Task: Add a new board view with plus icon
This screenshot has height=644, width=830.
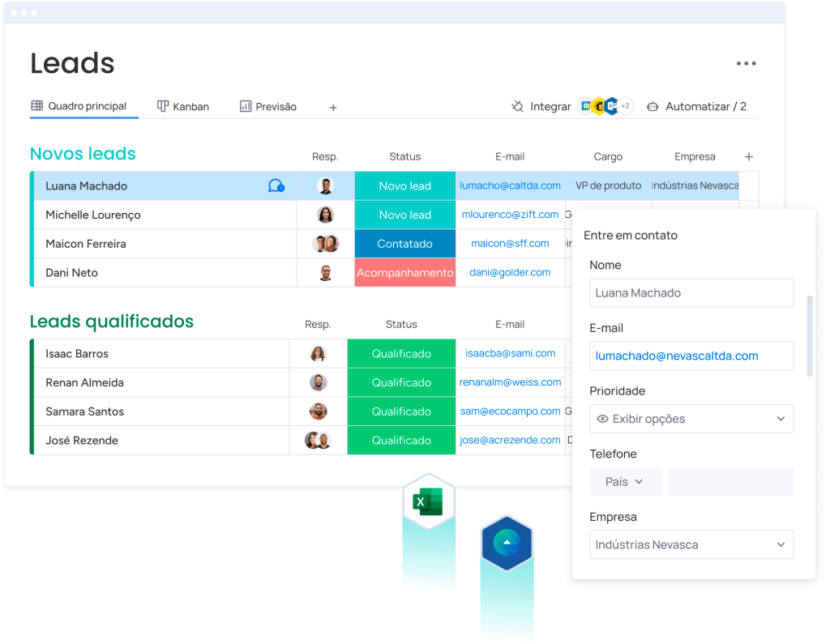Action: pyautogui.click(x=333, y=108)
